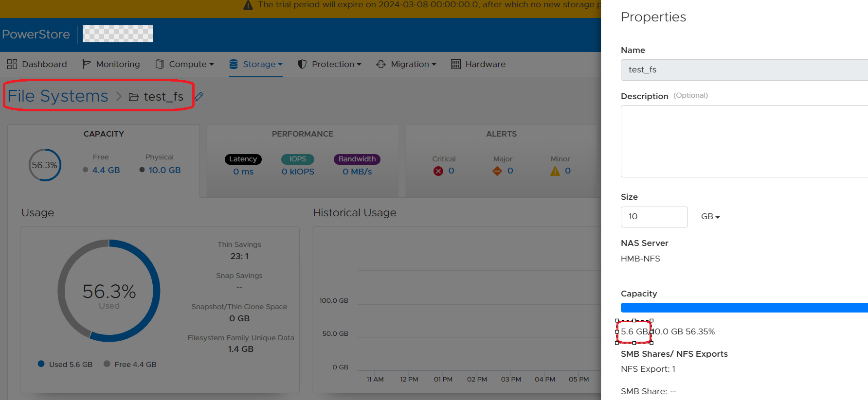Click the Monitoring flag icon

[x=87, y=64]
